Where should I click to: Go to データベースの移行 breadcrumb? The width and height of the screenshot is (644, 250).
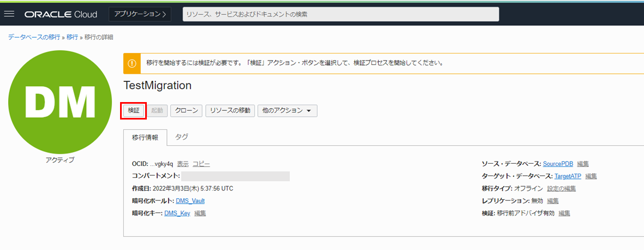pyautogui.click(x=34, y=37)
